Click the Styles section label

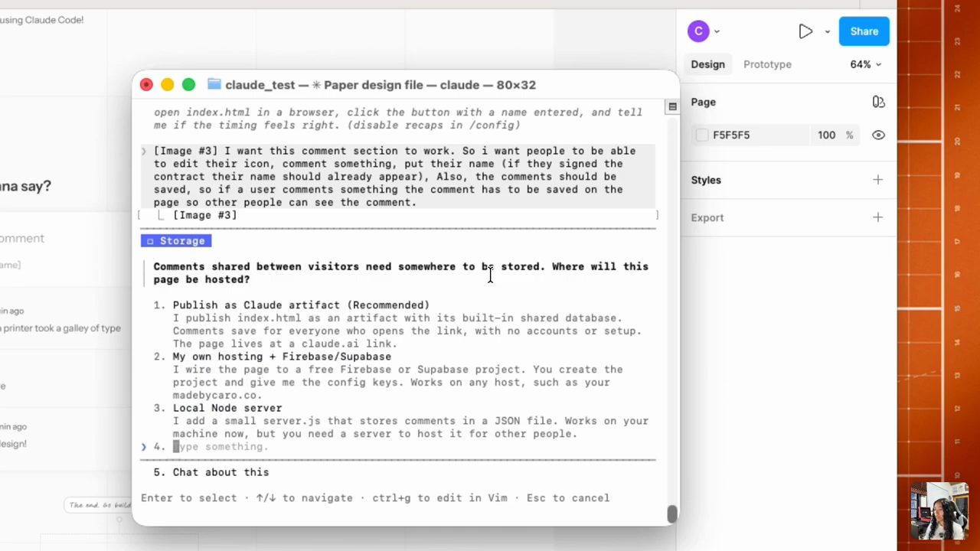(706, 180)
